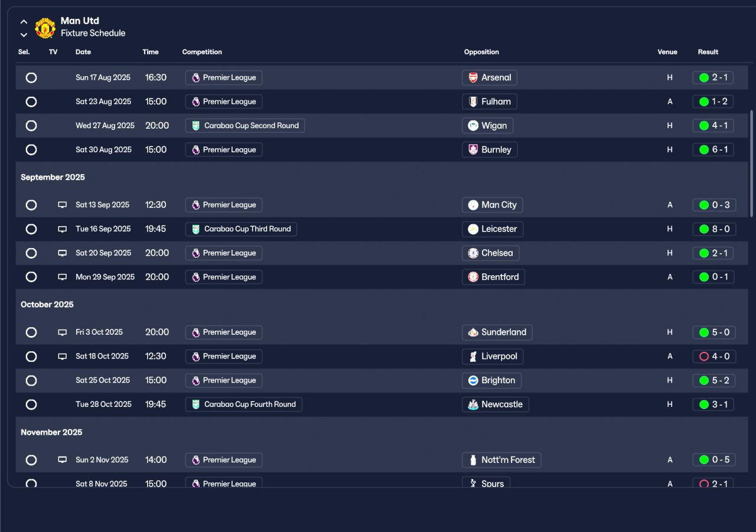The image size is (756, 532).
Task: Tick the selection circle for the Wigan match
Action: [31, 126]
